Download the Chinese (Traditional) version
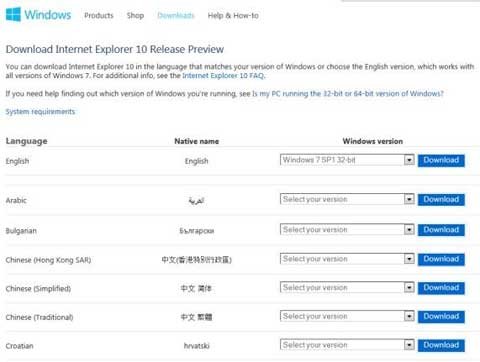The image size is (480, 362). (441, 317)
